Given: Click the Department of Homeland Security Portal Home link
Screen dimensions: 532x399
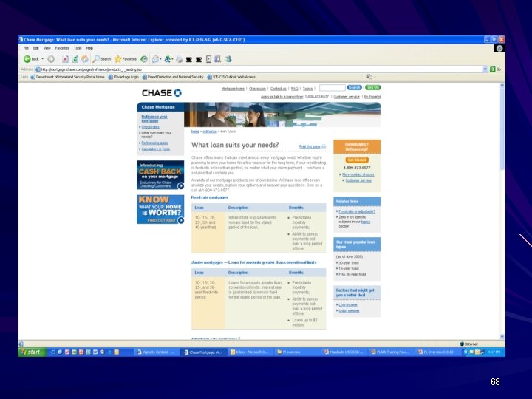Looking at the screenshot, I should (67, 77).
